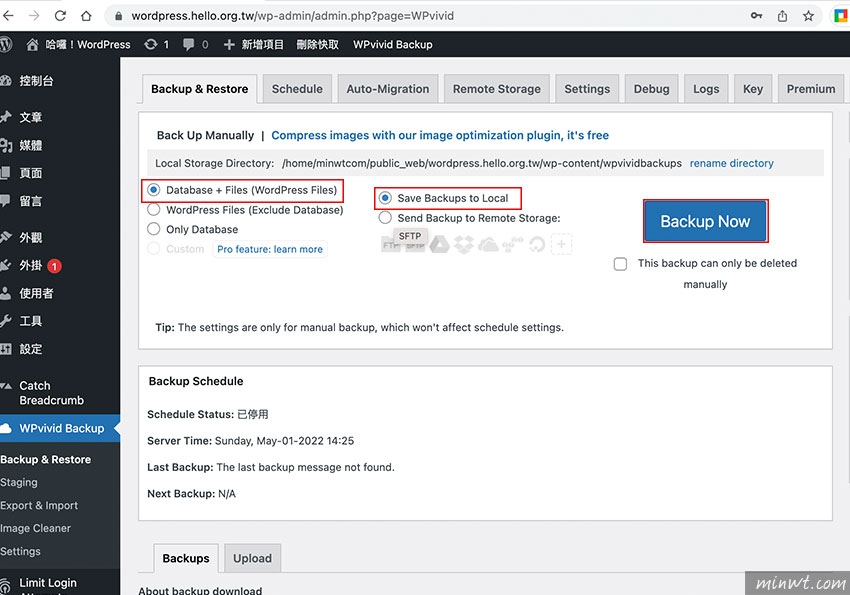Open 外掛 plugins with update badge
850x595 pixels.
30,266
